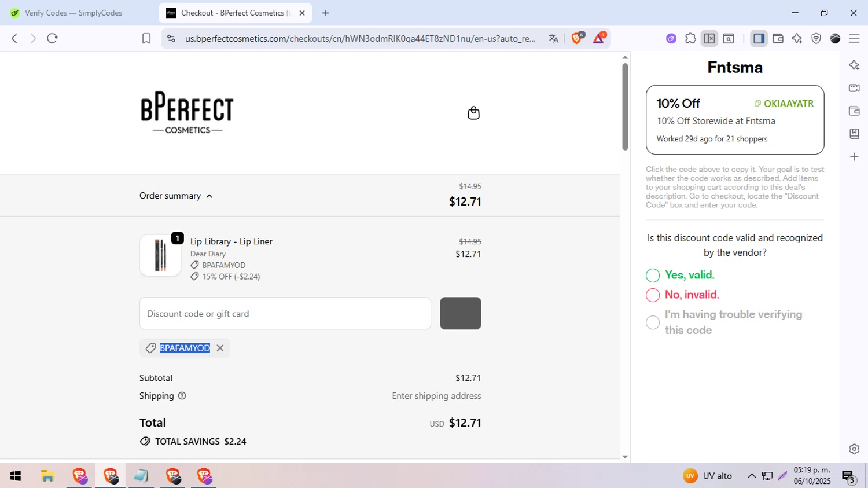
Task: Copy the OKIAAYATR coupon code
Action: click(784, 104)
